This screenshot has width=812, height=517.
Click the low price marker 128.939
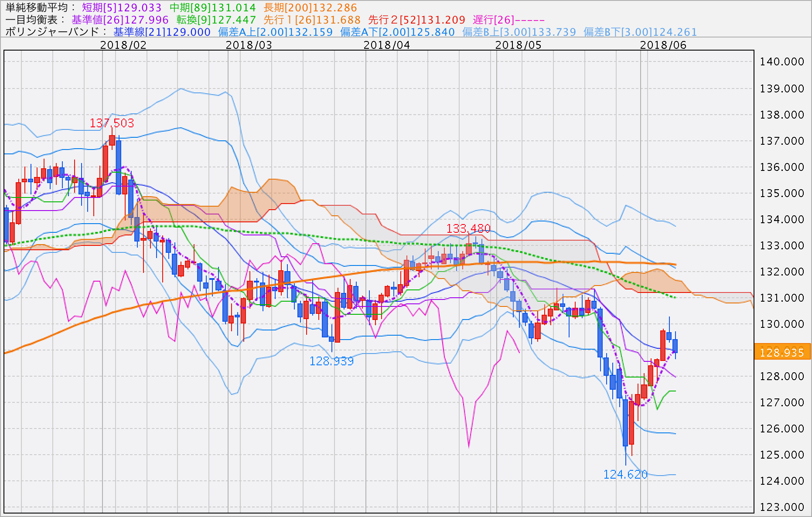(x=331, y=361)
